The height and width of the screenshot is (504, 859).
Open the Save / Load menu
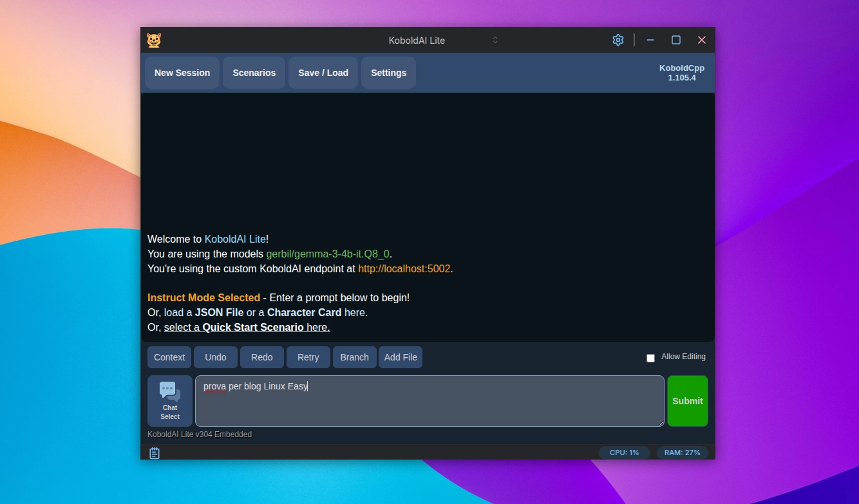[x=323, y=73]
